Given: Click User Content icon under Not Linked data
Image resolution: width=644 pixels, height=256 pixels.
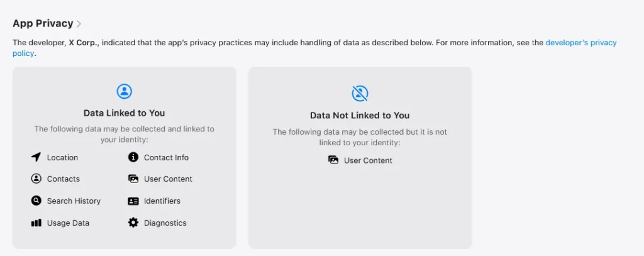Looking at the screenshot, I should click(333, 160).
